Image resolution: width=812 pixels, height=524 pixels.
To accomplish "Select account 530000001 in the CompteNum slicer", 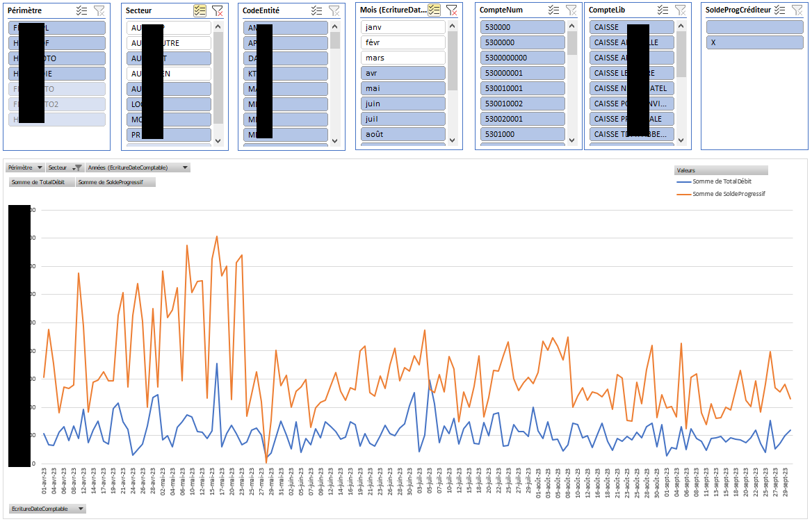I will point(523,73).
